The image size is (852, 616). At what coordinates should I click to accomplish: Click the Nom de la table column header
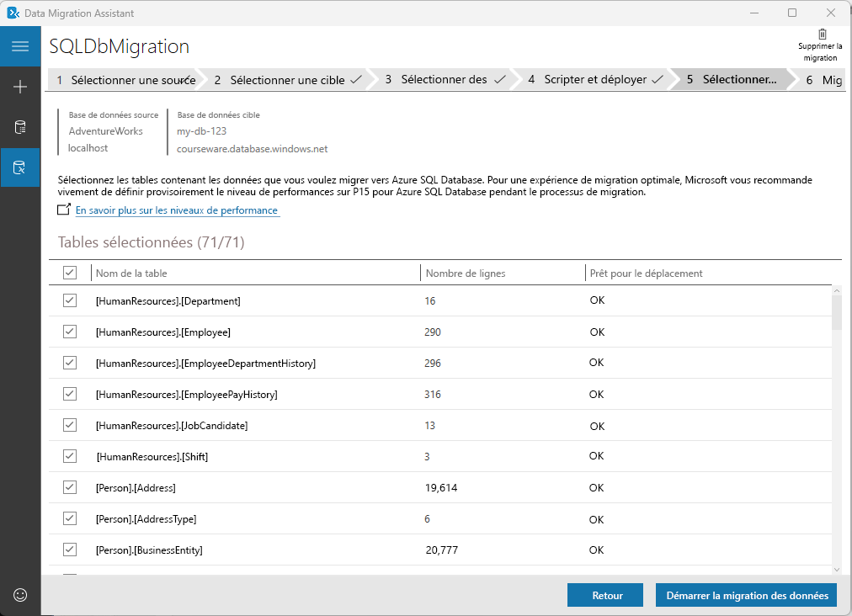[131, 273]
